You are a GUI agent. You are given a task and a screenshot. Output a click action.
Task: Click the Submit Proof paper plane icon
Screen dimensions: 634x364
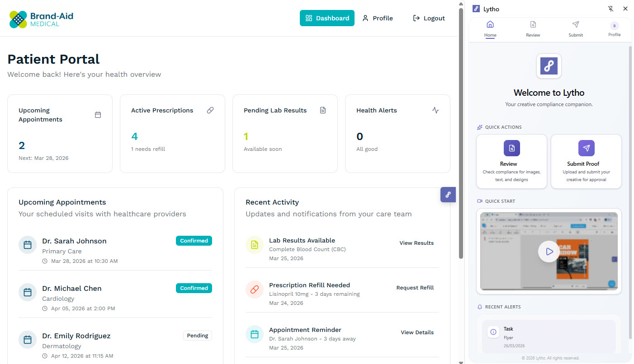click(587, 148)
